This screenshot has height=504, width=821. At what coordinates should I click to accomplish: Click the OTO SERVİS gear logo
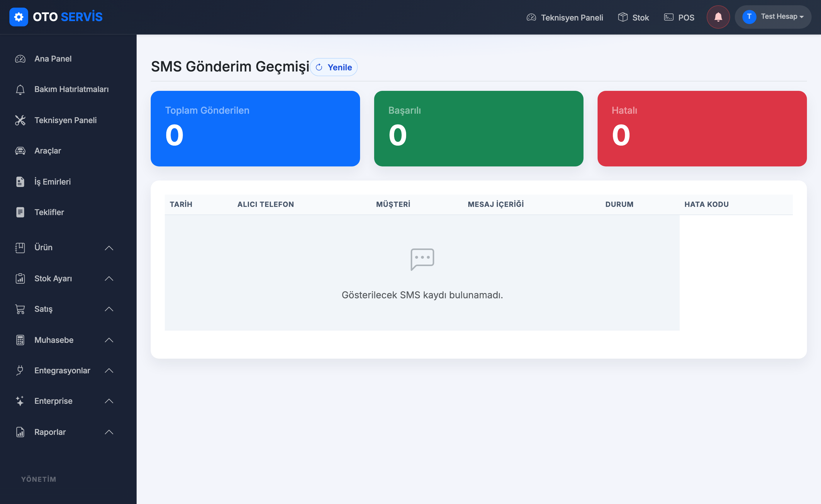(19, 17)
